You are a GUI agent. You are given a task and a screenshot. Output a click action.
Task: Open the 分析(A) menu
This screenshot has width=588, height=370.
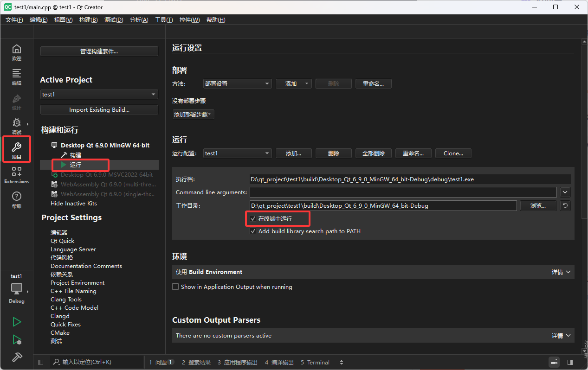[139, 19]
